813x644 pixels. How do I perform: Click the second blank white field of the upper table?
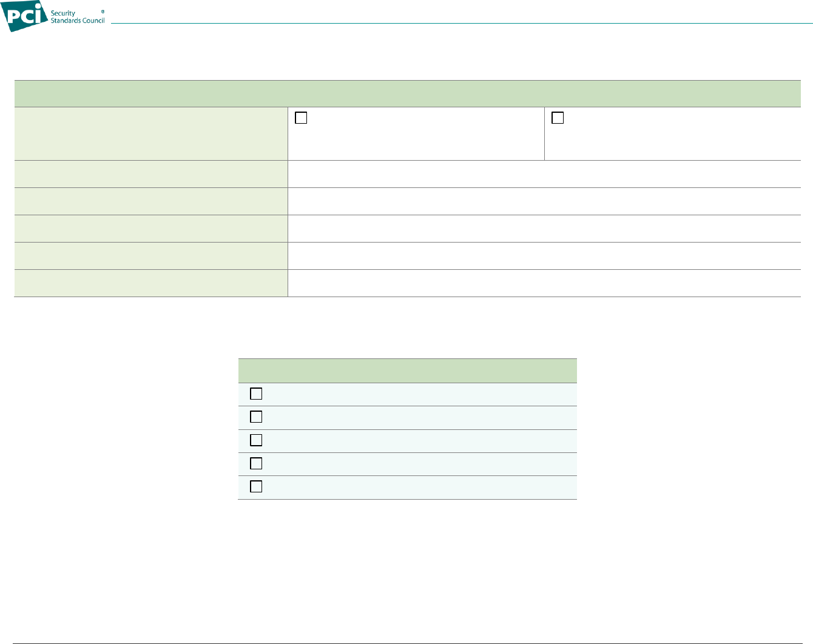point(544,201)
